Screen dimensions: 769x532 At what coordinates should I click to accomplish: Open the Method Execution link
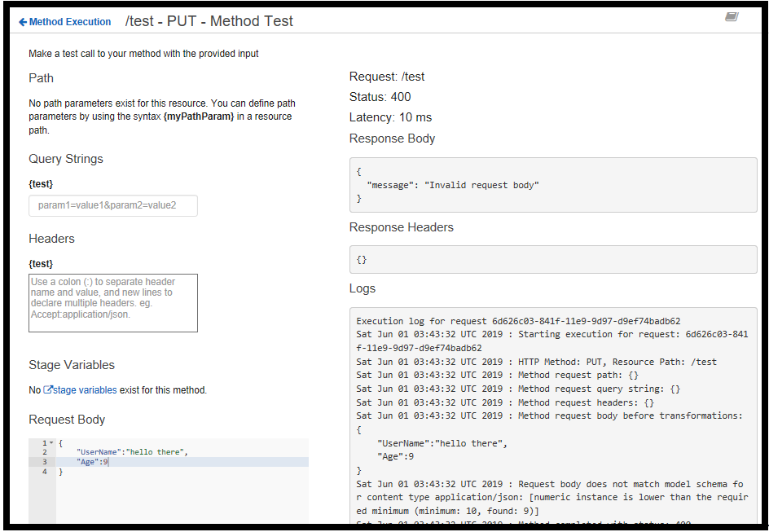point(70,22)
